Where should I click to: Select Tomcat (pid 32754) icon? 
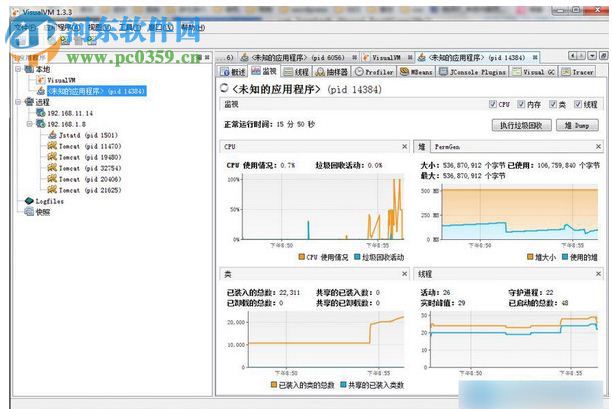(x=52, y=168)
